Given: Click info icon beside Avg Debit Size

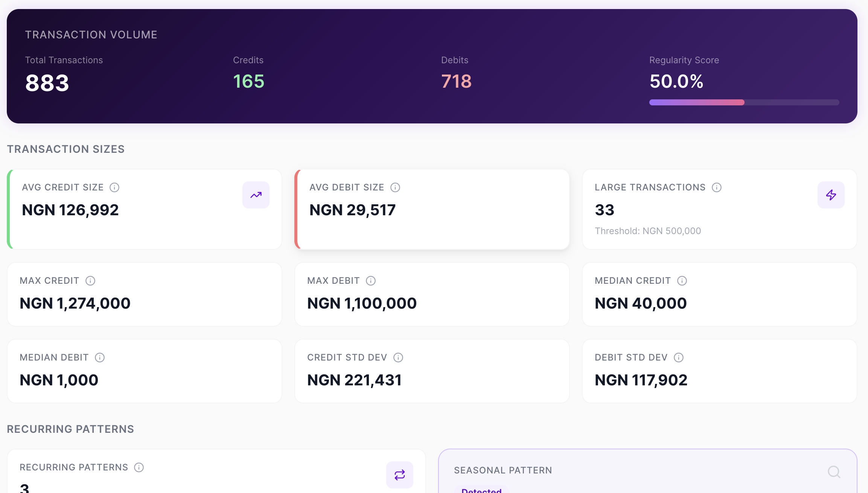Looking at the screenshot, I should click(395, 187).
